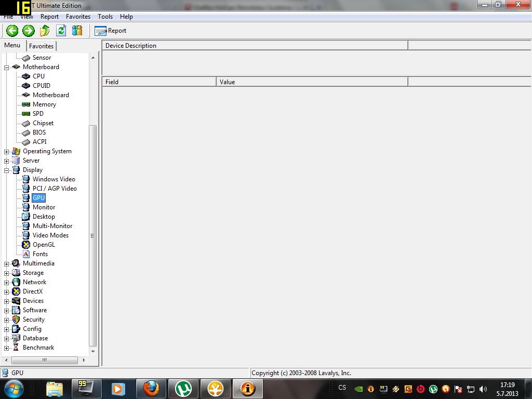
Task: Select Windows Video under Display
Action: (54, 179)
